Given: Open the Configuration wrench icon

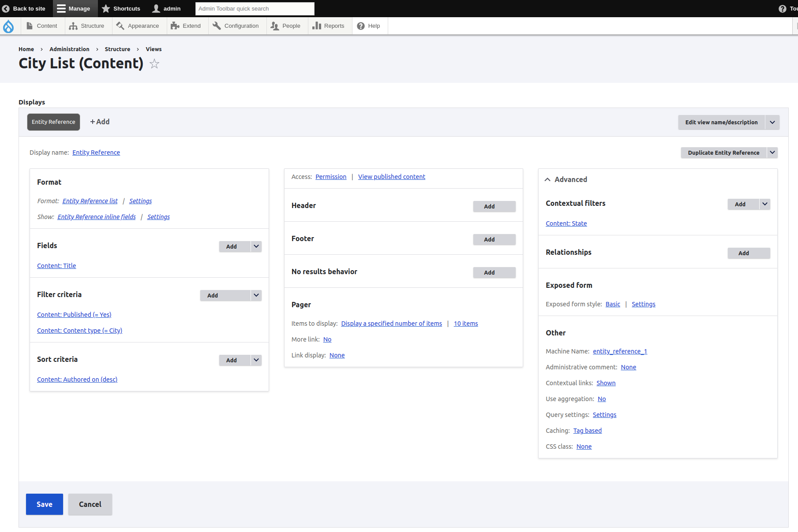Looking at the screenshot, I should (217, 26).
